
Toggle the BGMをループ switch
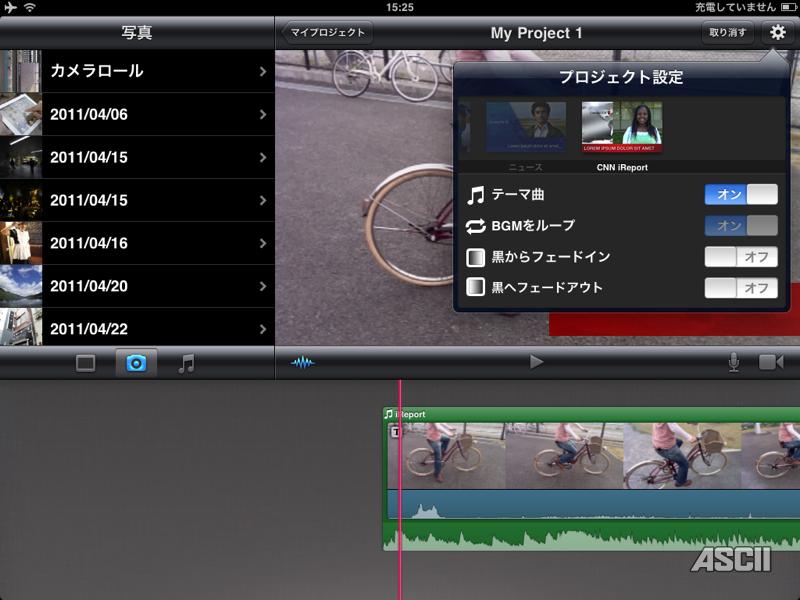coord(740,226)
